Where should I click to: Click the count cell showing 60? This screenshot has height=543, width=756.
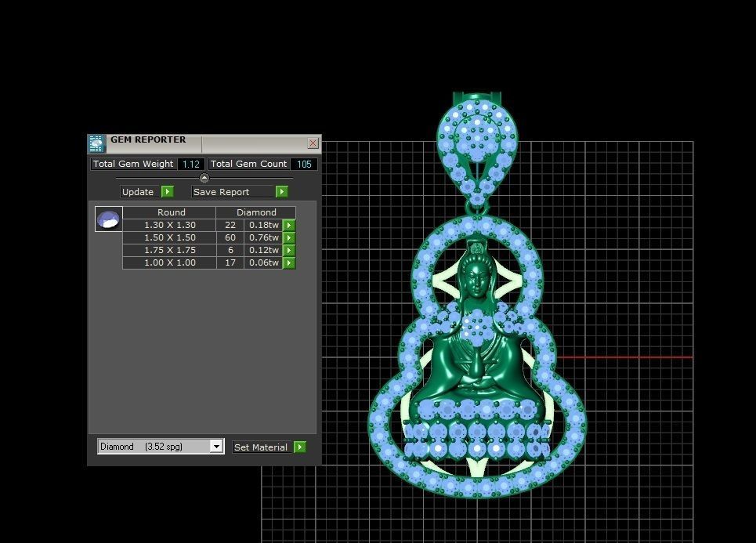coord(230,237)
